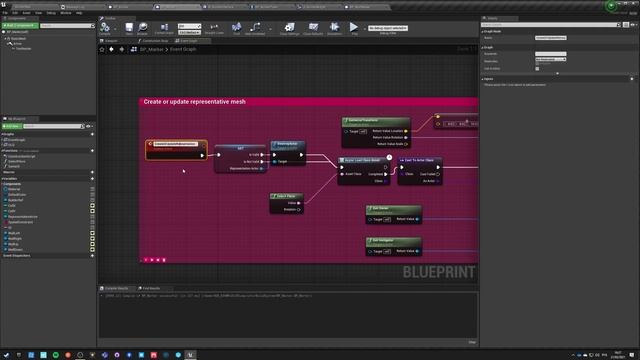Screen dimensions: 640x360
Task: Add a new variable with the Variables plus icon
Action: [x=92, y=178]
